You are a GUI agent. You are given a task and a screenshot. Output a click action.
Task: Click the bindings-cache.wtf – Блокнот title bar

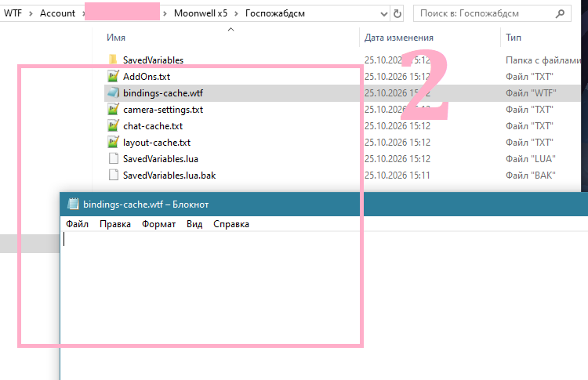tap(324, 204)
